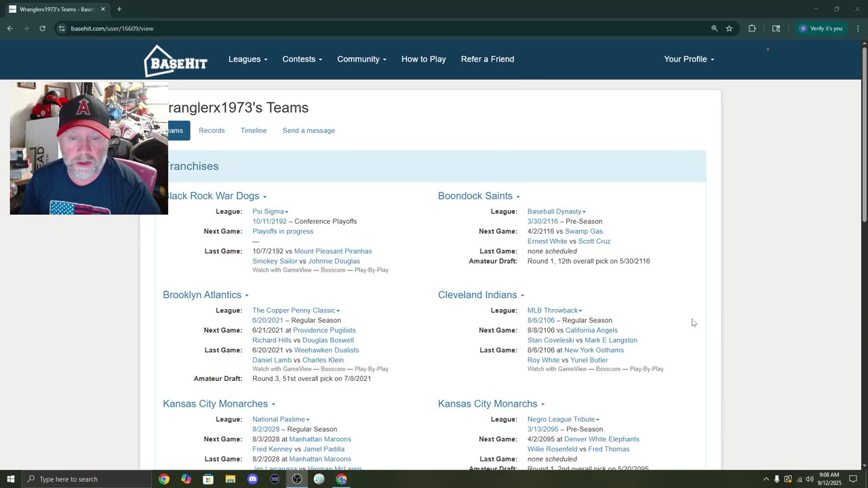
Task: Open player Smokey Sailor's link
Action: coord(275,261)
